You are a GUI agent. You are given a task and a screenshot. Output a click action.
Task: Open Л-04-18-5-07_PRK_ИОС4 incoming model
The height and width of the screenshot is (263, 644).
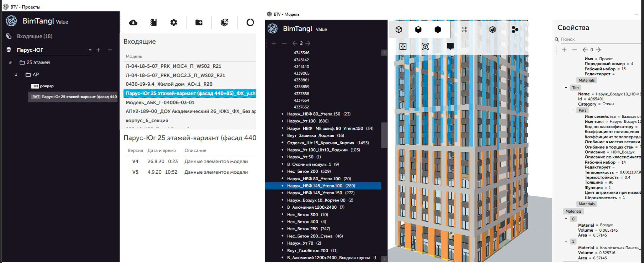173,66
